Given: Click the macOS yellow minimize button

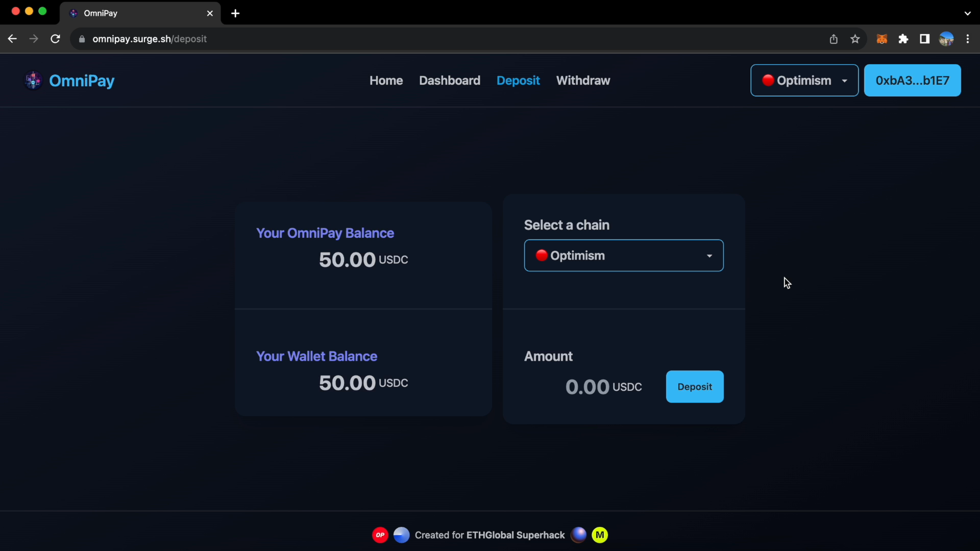Looking at the screenshot, I should click(29, 11).
